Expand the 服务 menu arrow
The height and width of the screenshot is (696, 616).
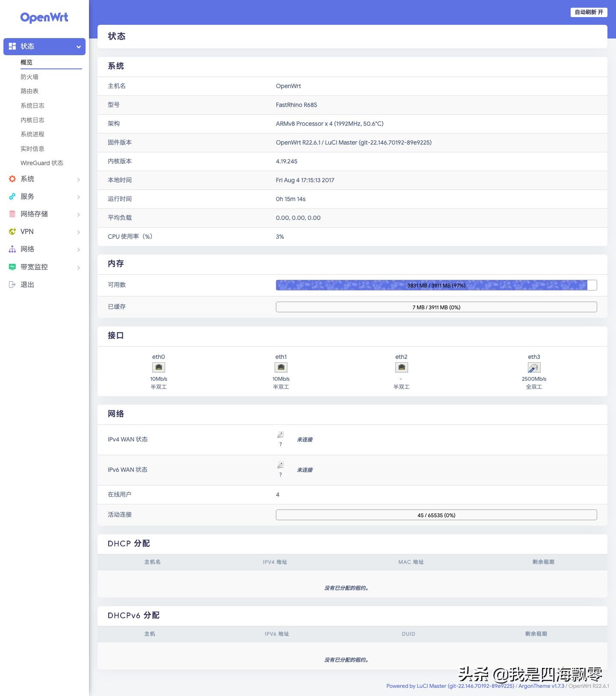point(79,197)
